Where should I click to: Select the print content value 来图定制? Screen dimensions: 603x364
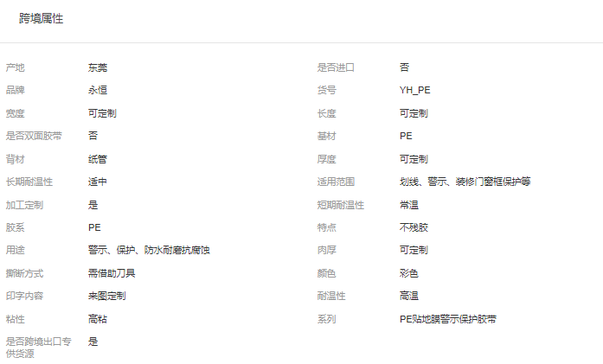click(x=107, y=296)
